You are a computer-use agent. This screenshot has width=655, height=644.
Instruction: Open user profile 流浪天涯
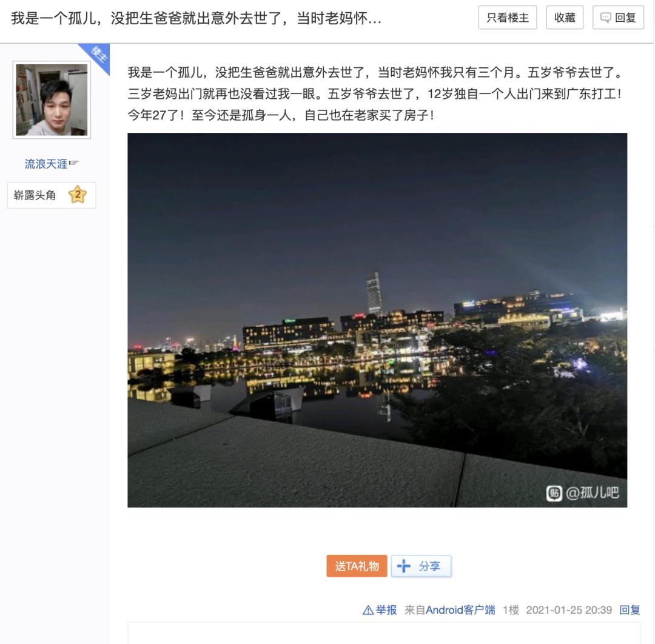pos(46,164)
